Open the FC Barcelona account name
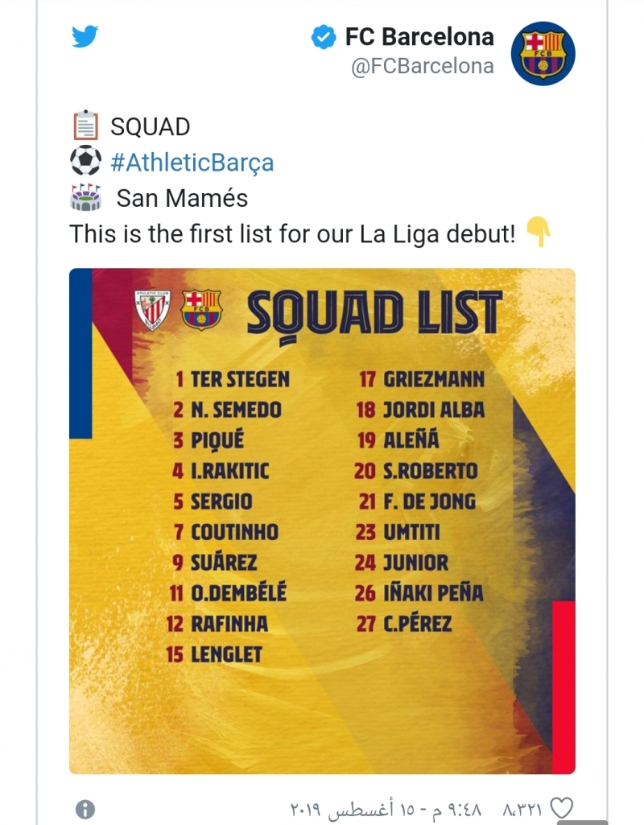The width and height of the screenshot is (644, 825). click(419, 37)
